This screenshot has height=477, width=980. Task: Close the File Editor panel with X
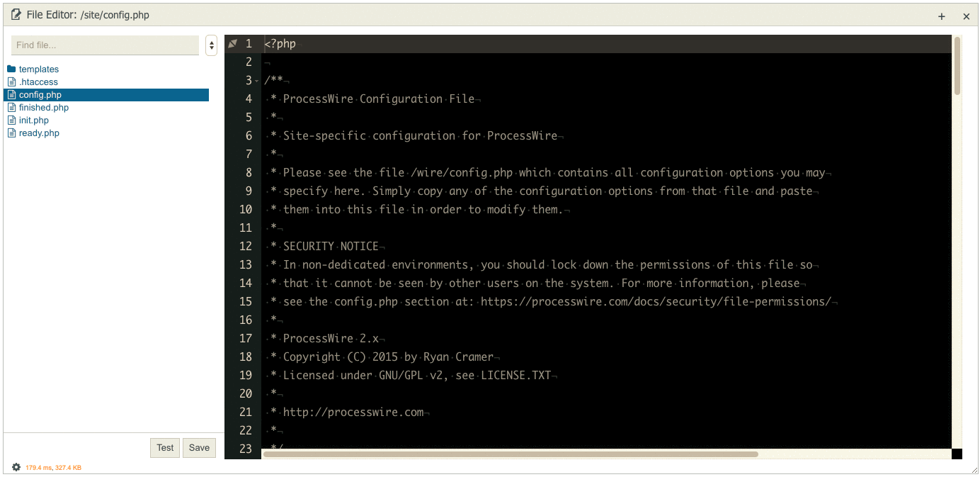tap(966, 16)
